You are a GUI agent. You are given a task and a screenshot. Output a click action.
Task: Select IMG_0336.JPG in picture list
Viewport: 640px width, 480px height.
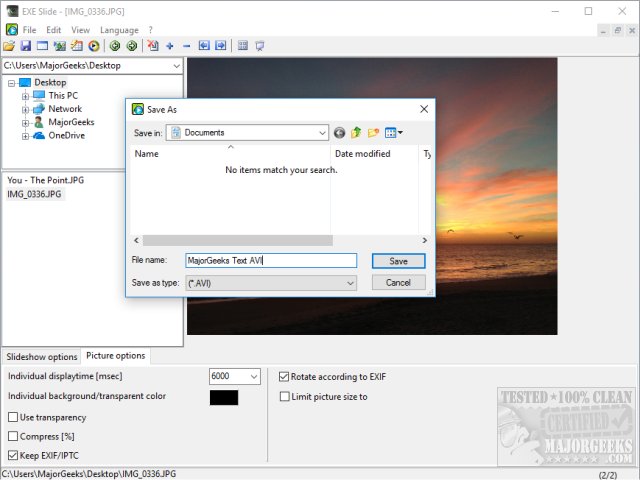(34, 194)
